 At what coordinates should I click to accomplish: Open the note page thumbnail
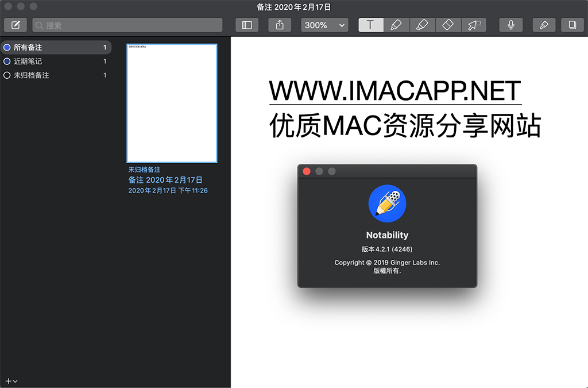172,103
